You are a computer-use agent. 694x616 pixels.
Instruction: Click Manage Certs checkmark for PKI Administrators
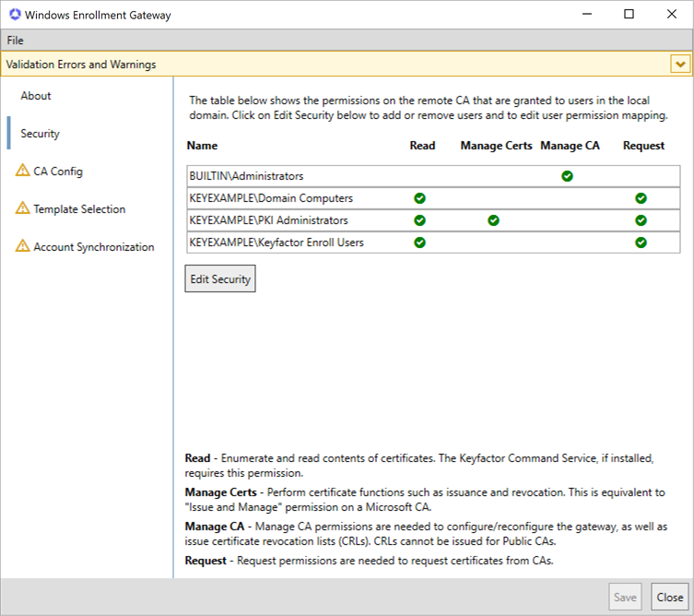[493, 220]
